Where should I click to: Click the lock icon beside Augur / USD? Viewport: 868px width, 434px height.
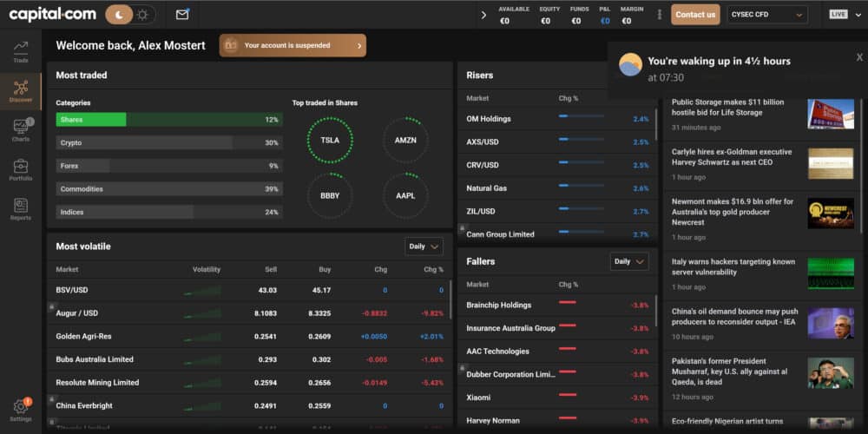pos(51,306)
